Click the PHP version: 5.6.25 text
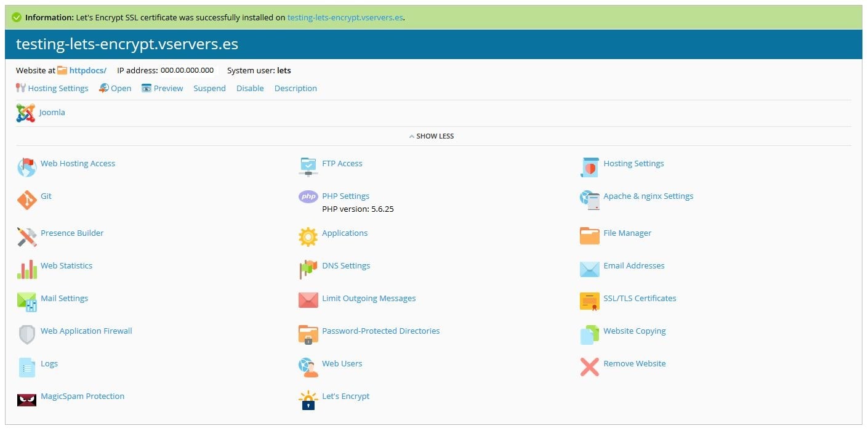The width and height of the screenshot is (868, 431). click(x=358, y=209)
